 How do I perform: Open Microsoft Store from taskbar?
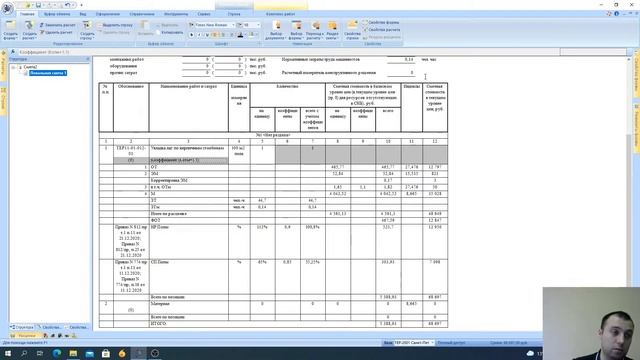pyautogui.click(x=106, y=353)
